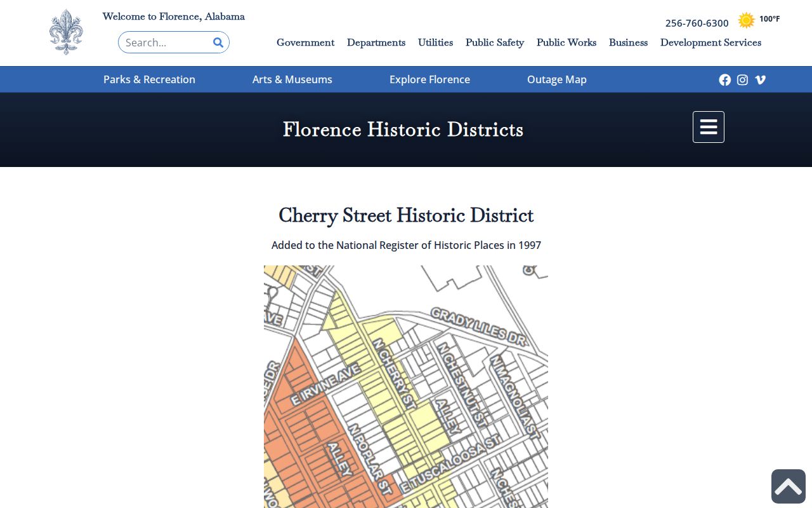
Task: Click the back-to-top arrow button
Action: (789, 486)
